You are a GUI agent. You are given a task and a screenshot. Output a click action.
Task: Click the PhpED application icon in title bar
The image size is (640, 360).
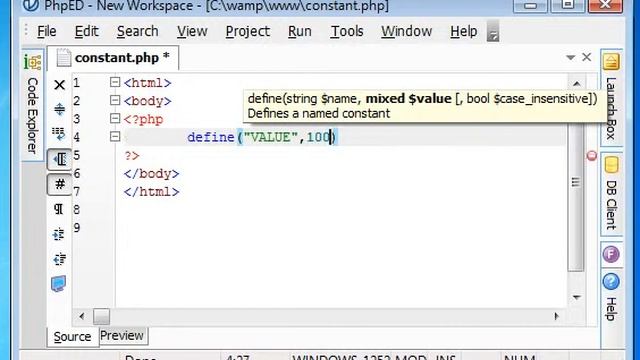pos(31,5)
